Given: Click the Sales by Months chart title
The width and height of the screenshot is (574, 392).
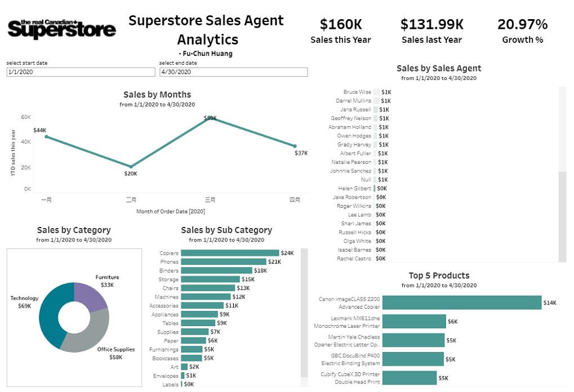Looking at the screenshot, I should tap(157, 94).
